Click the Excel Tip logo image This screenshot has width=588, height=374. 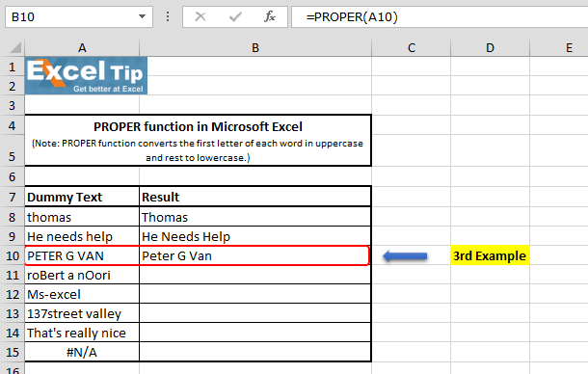[x=86, y=76]
